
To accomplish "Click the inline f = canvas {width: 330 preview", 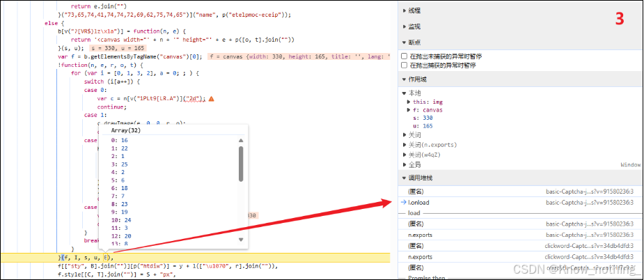I will 299,56.
